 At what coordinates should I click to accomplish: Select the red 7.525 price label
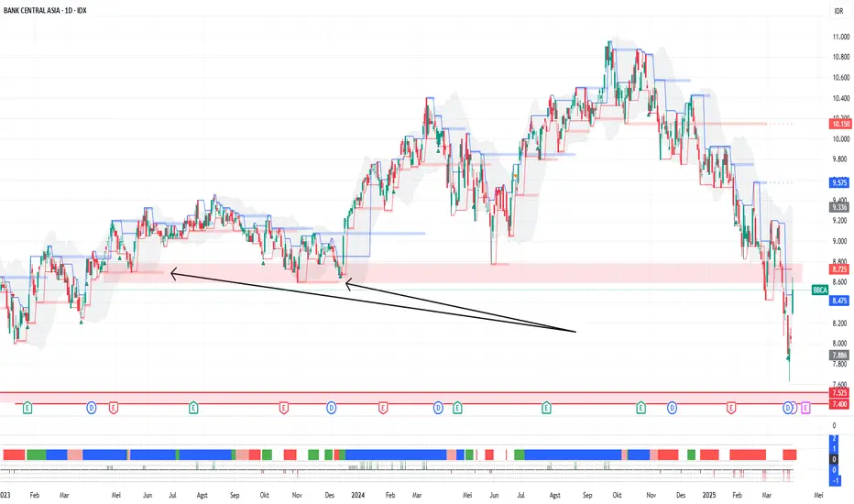coord(838,393)
